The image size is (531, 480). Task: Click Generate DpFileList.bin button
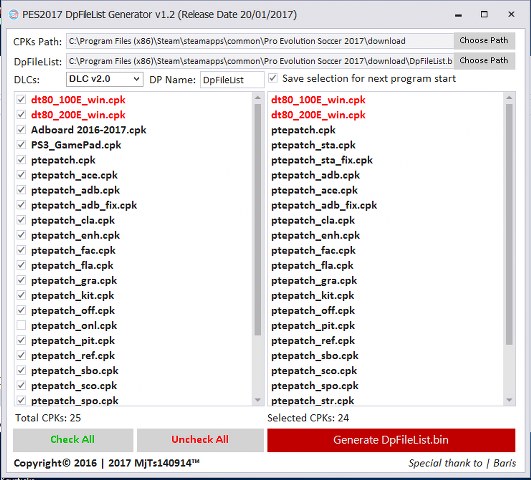(x=391, y=440)
